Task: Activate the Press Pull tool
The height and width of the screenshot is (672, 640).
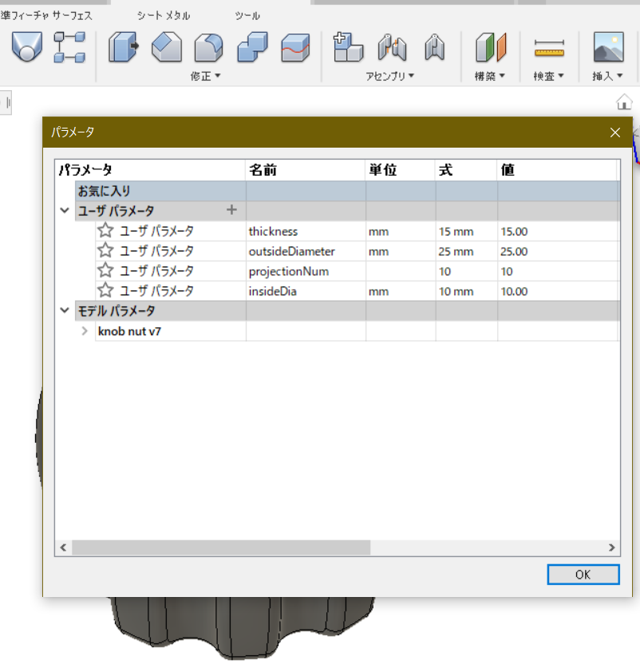Action: [124, 47]
